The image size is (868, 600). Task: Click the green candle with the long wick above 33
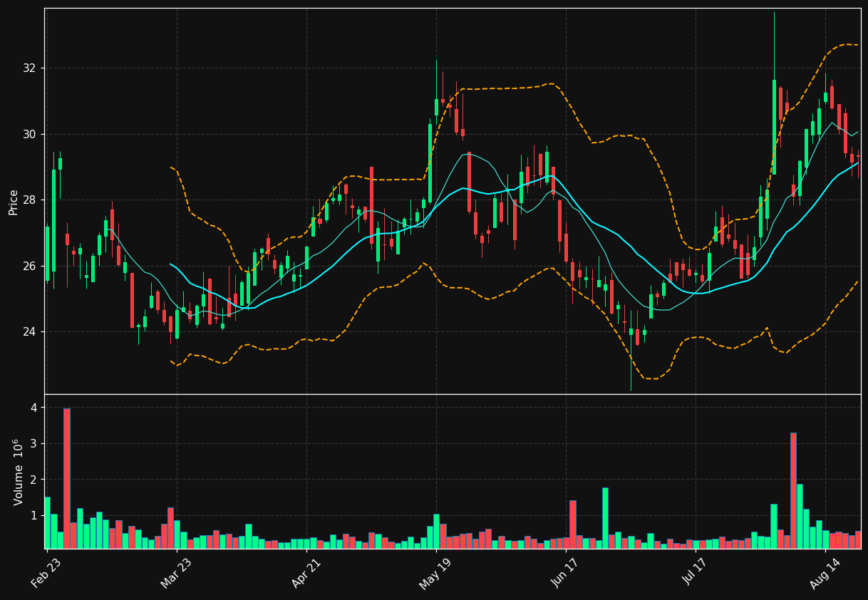coord(774,127)
